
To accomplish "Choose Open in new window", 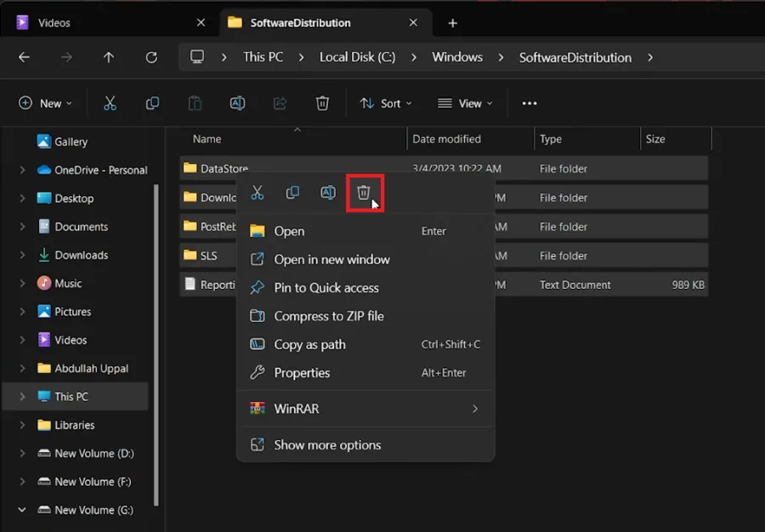I will click(x=365, y=259).
